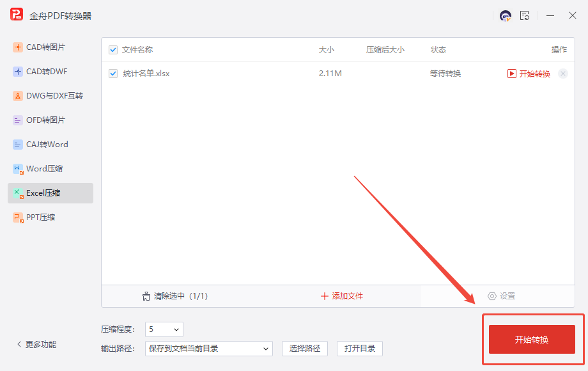
Task: Click the 金舟PDF转换器 title text
Action: [x=60, y=16]
